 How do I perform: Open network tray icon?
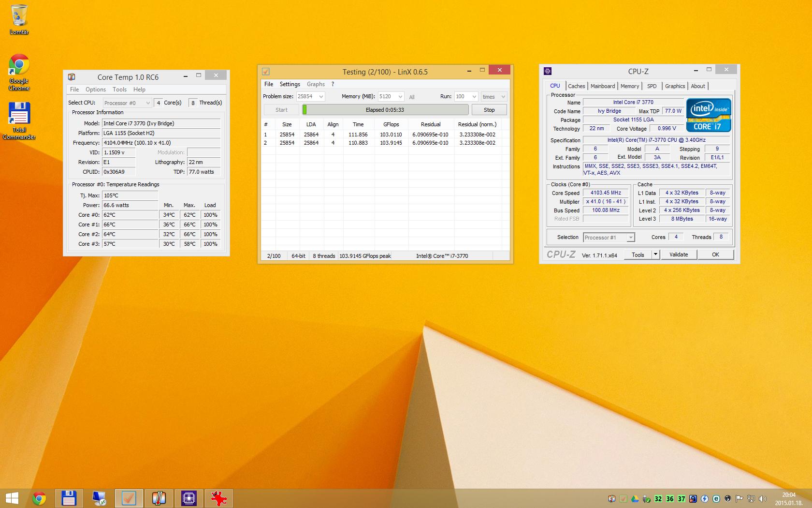751,499
